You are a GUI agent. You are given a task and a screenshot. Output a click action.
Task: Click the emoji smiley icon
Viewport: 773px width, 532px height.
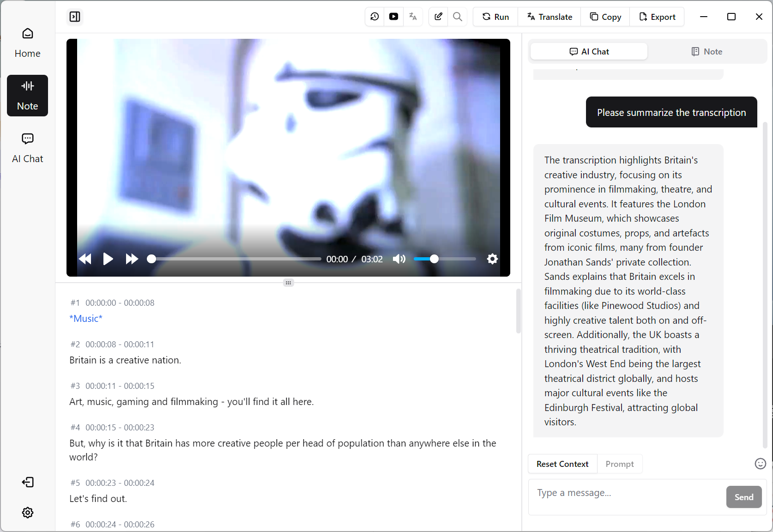[760, 464]
